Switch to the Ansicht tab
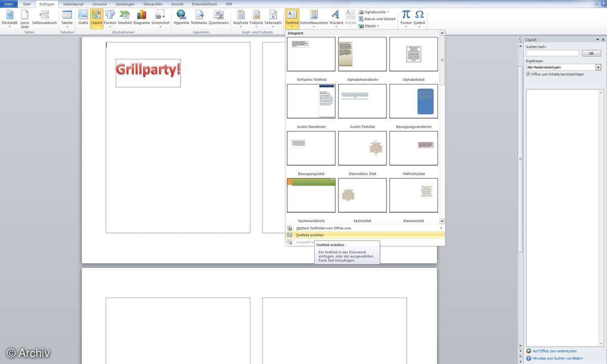The width and height of the screenshot is (607, 364). point(178,4)
